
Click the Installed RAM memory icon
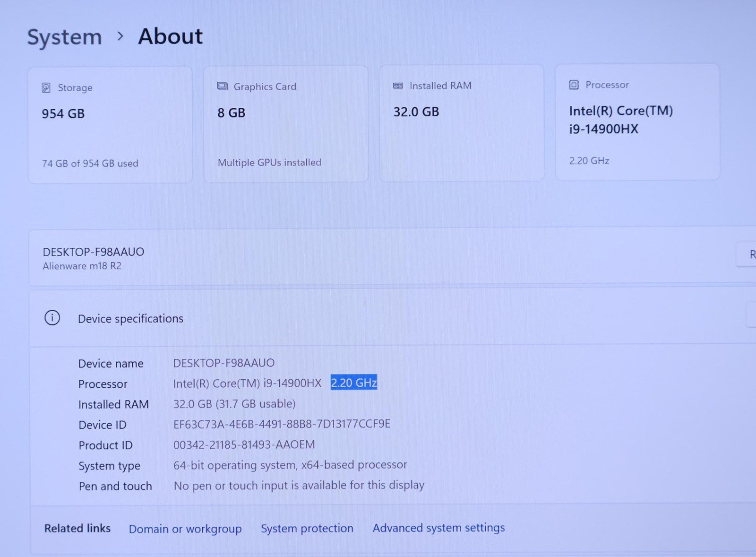pyautogui.click(x=398, y=86)
